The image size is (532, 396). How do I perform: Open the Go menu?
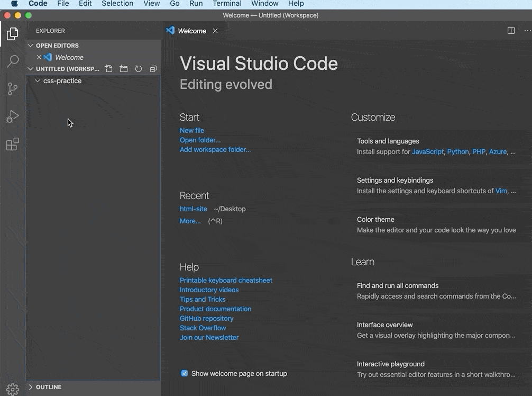point(175,4)
